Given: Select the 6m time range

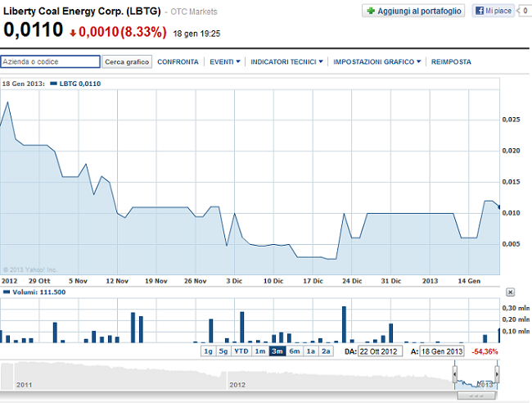Looking at the screenshot, I should tap(295, 351).
